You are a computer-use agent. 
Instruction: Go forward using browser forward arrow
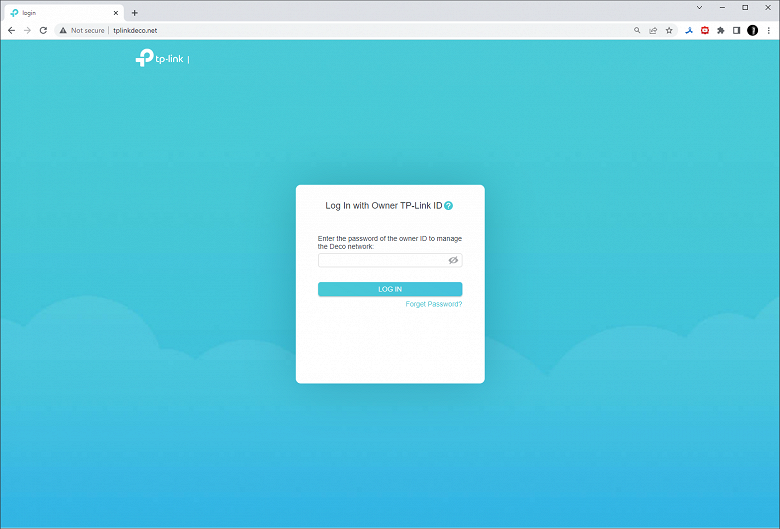pos(27,30)
